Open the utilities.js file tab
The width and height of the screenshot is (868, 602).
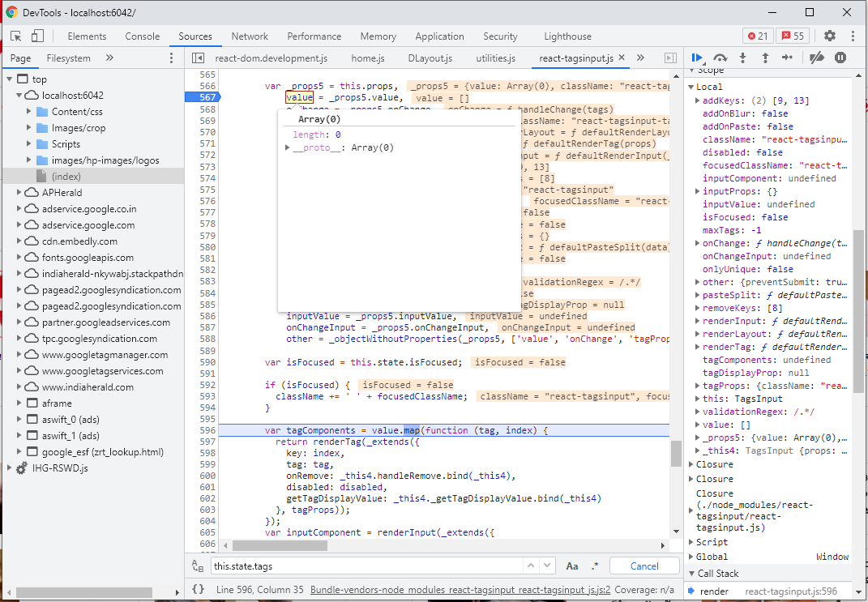pos(495,58)
